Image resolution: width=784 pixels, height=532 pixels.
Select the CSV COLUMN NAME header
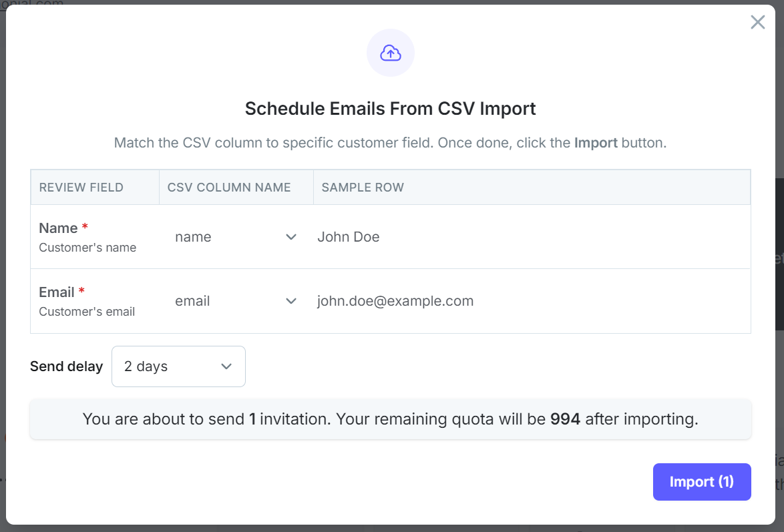pyautogui.click(x=229, y=188)
